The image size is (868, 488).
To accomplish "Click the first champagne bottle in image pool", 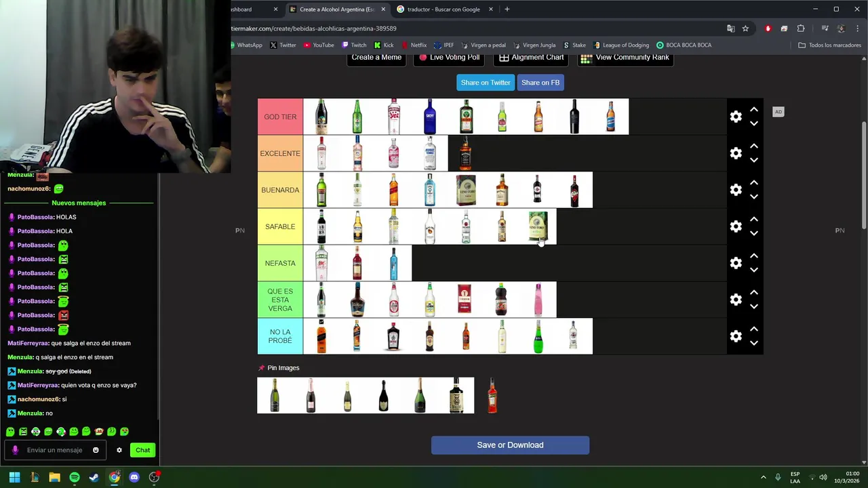I will [275, 396].
